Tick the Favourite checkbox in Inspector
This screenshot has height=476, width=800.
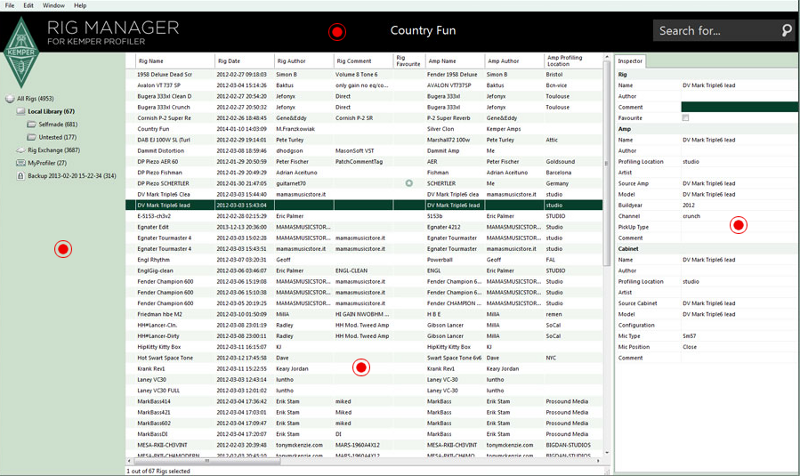[685, 118]
